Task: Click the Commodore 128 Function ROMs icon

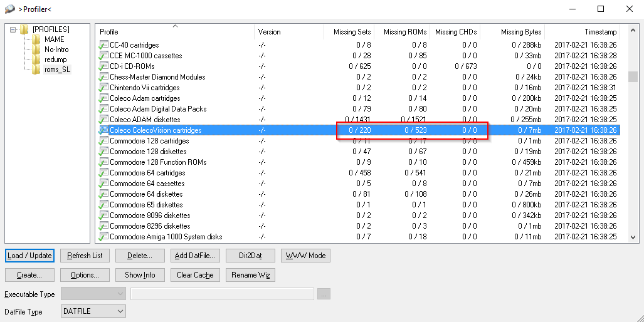Action: coord(103,162)
